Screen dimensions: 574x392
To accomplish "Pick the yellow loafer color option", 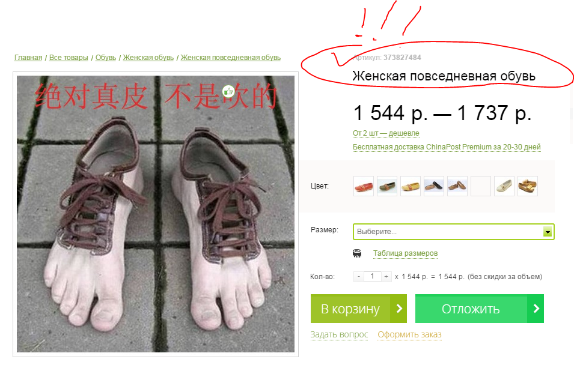I will click(411, 186).
